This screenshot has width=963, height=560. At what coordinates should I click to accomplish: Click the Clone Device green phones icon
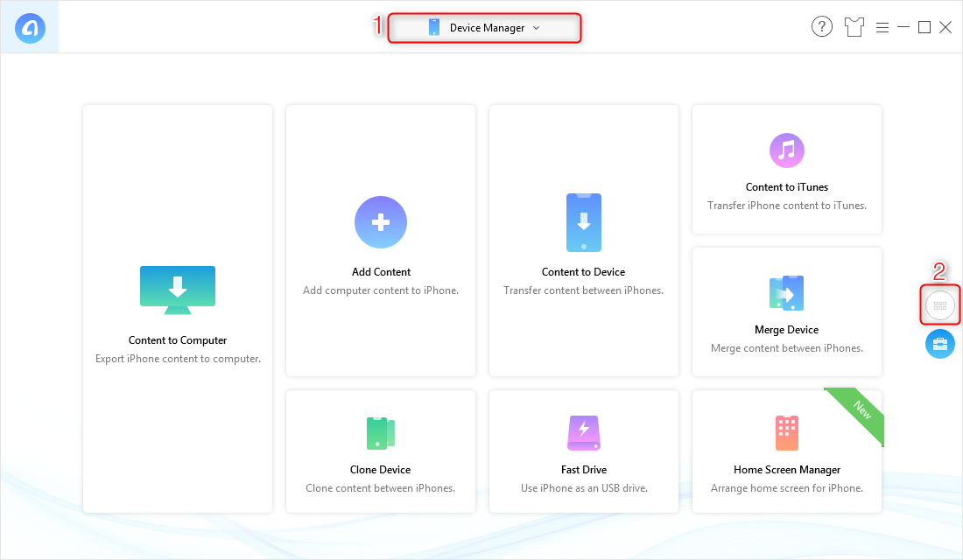click(x=381, y=433)
